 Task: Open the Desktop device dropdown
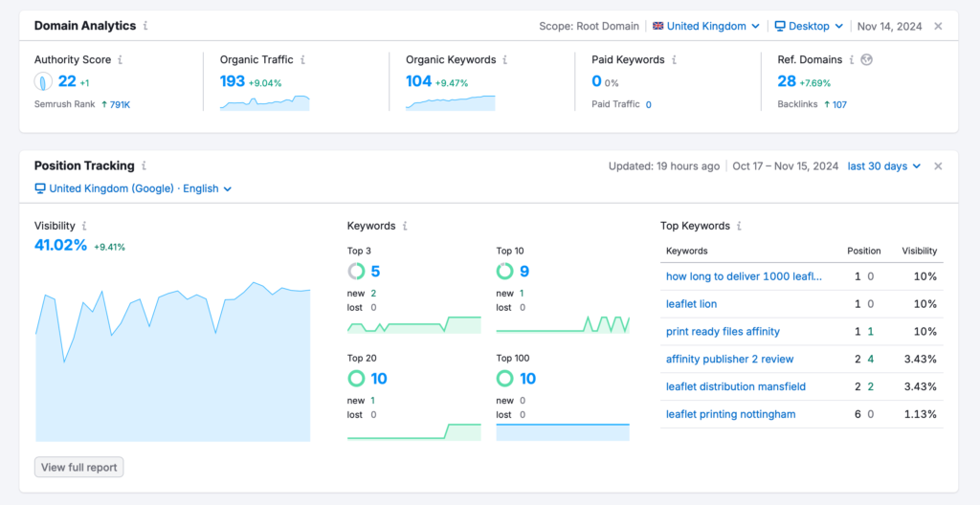pos(809,26)
